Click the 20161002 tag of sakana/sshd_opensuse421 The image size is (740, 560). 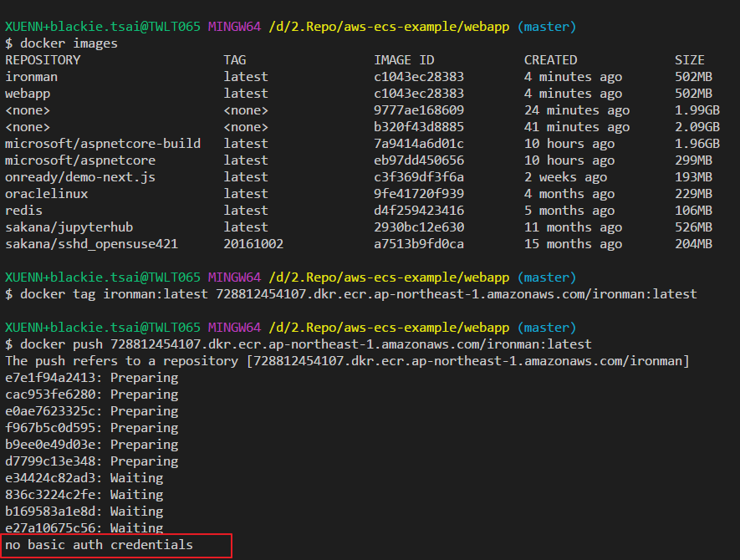tap(253, 244)
